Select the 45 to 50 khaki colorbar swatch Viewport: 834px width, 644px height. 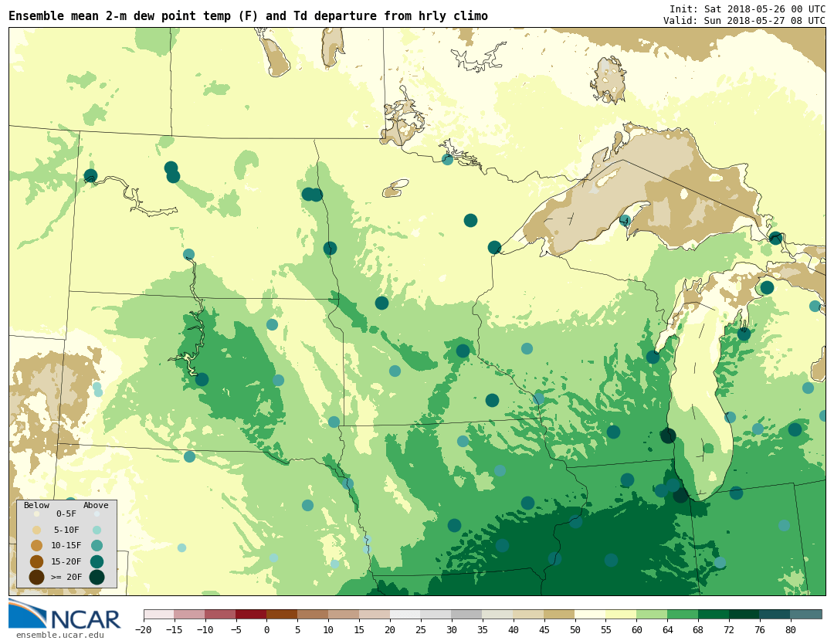[560, 615]
